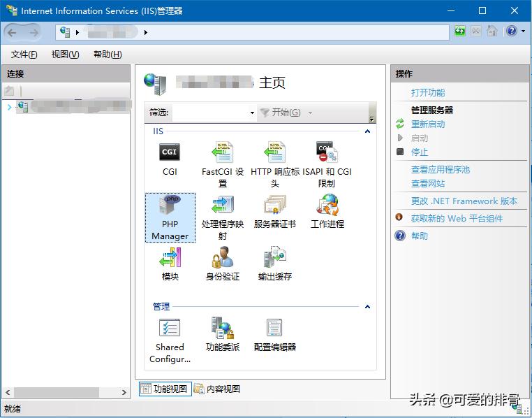
Task: Open Shared Configuration icon
Action: (170, 328)
